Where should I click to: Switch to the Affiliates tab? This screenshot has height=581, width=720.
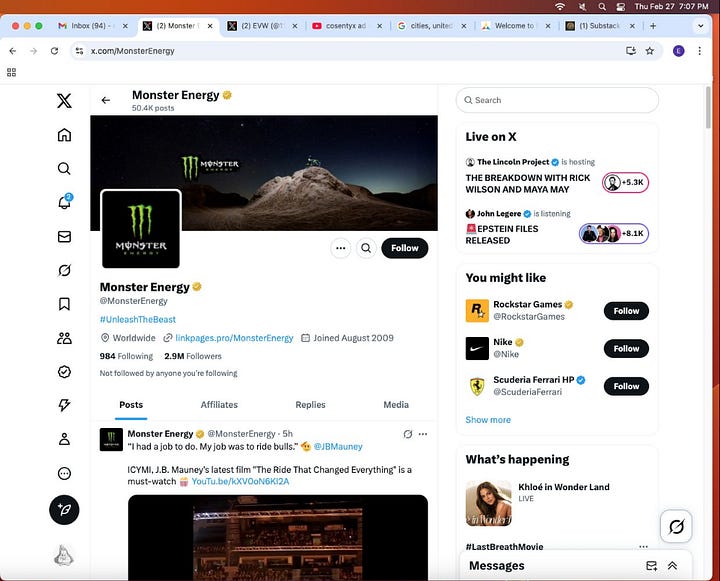(219, 405)
